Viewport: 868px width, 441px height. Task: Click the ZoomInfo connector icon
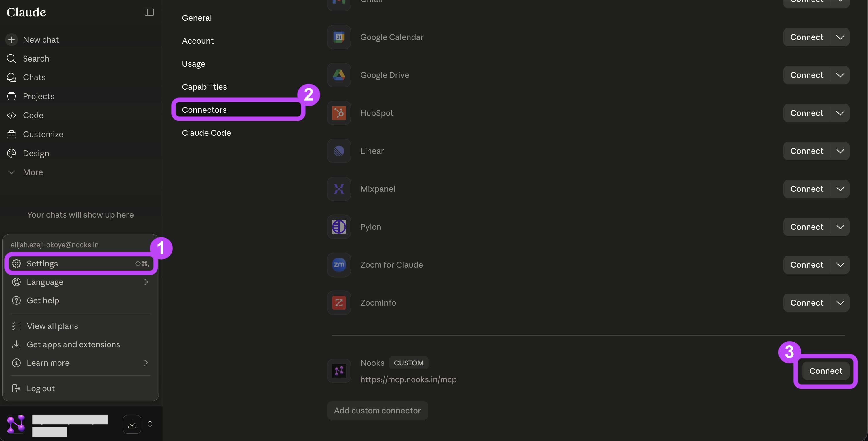339,303
